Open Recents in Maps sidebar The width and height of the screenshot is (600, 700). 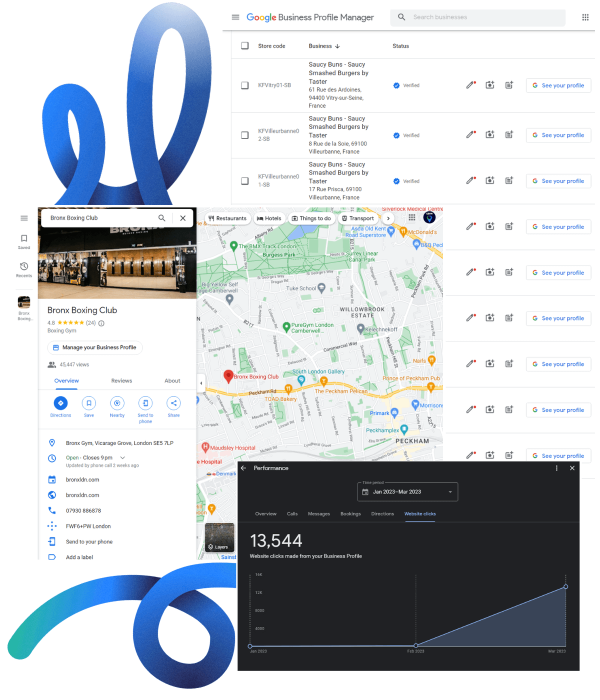point(24,270)
